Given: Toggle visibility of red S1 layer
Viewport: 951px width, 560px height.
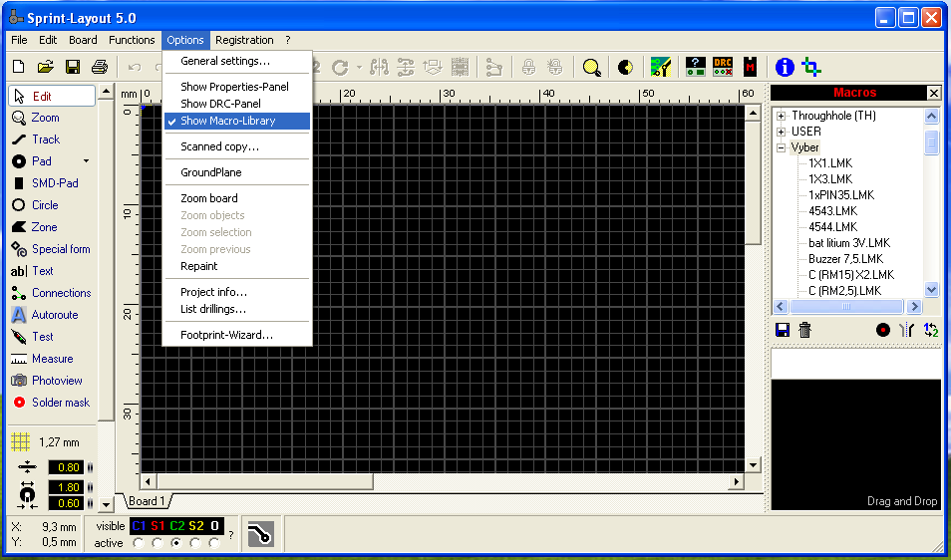Looking at the screenshot, I should click(158, 526).
